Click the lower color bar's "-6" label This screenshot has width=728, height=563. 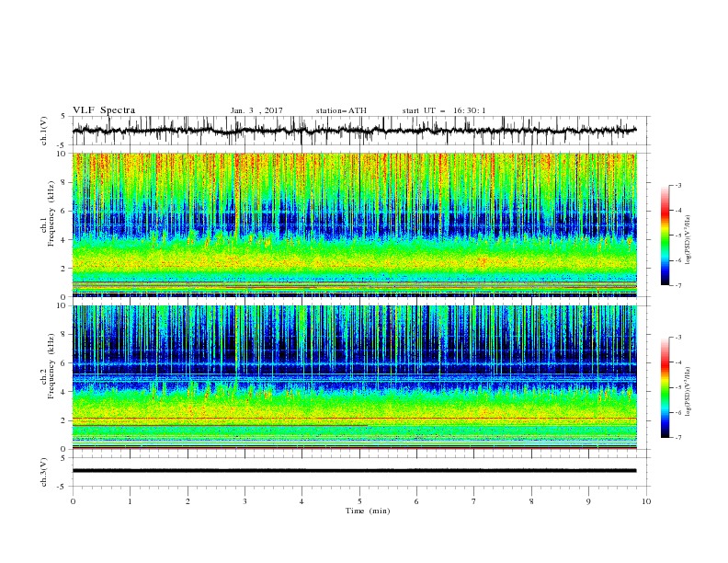coord(677,412)
